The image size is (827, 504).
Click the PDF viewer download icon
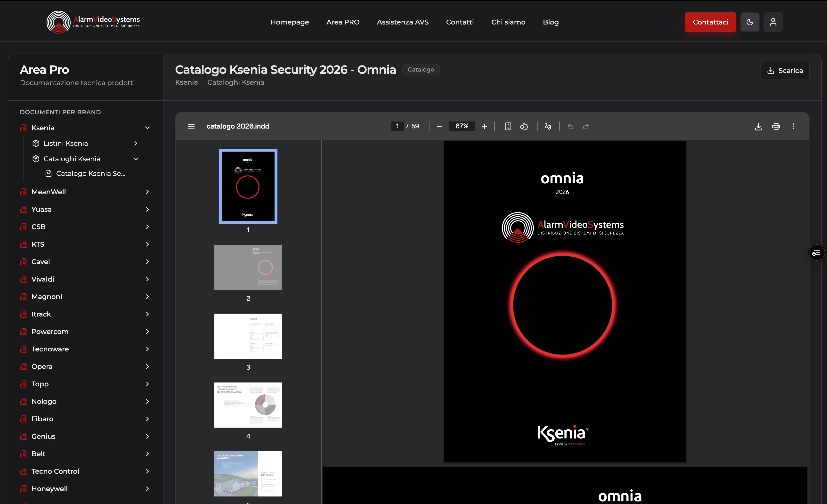tap(758, 127)
